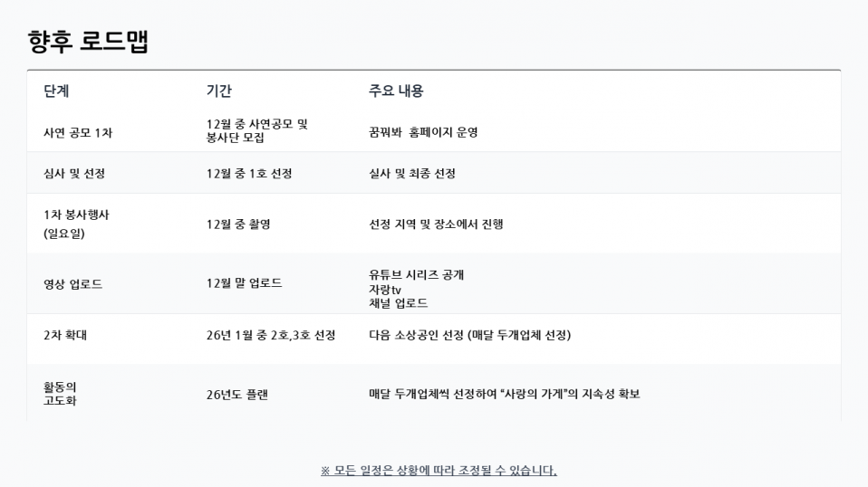Click the '12월 중 1호 선정' cell
Screen dimensions: 868x487
coord(249,173)
